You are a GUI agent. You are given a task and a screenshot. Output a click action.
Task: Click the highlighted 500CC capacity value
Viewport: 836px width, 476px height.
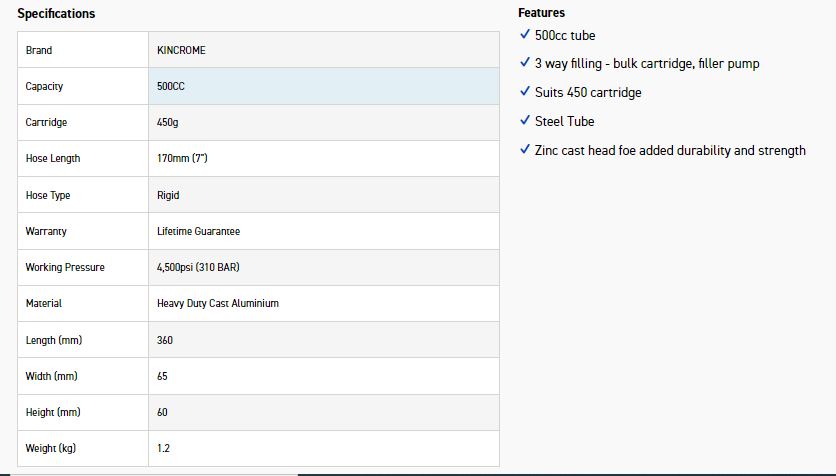[x=171, y=86]
